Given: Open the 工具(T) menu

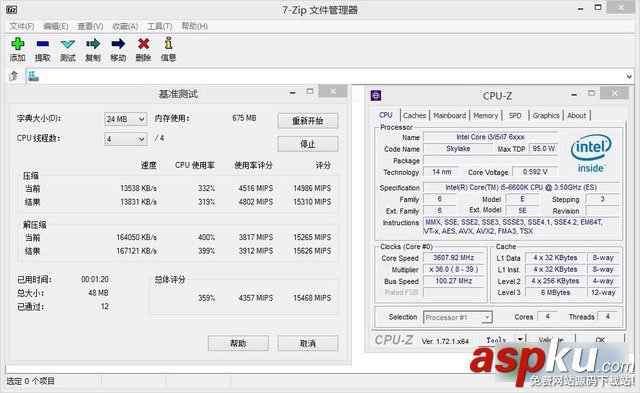Looking at the screenshot, I should 160,26.
